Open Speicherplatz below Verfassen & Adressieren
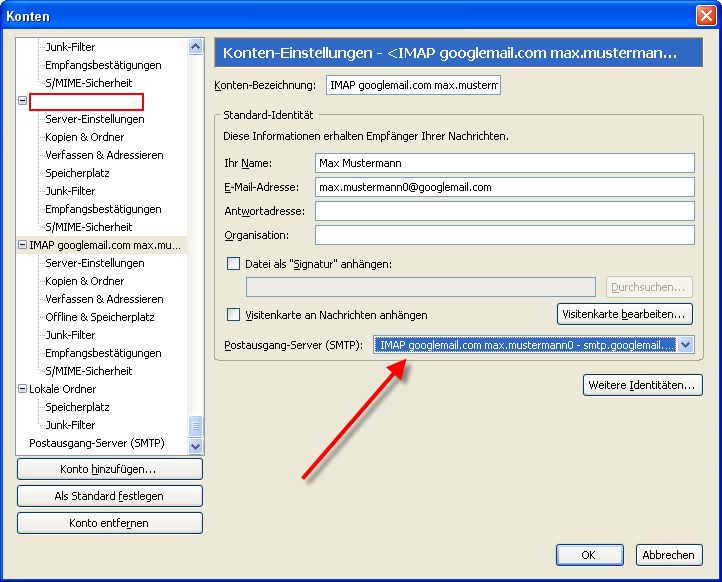 [77, 173]
